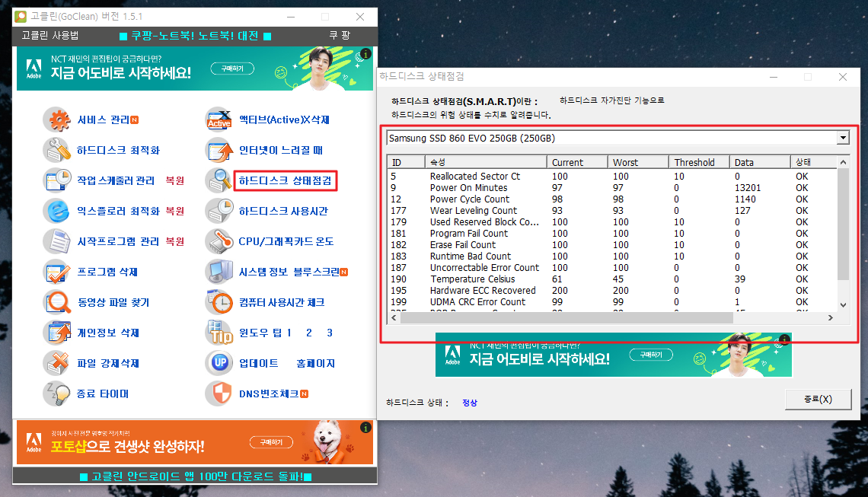Click 종료(X) button in disk check window

818,399
